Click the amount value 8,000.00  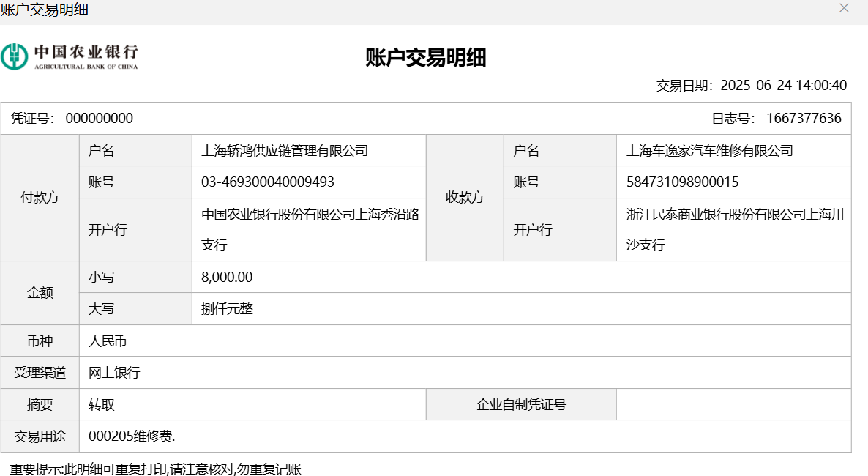(227, 277)
